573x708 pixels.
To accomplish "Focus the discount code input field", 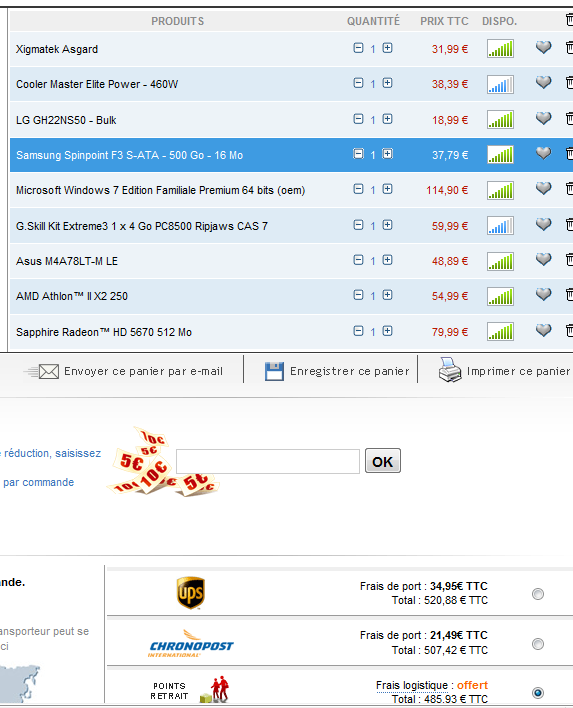I will click(x=268, y=461).
